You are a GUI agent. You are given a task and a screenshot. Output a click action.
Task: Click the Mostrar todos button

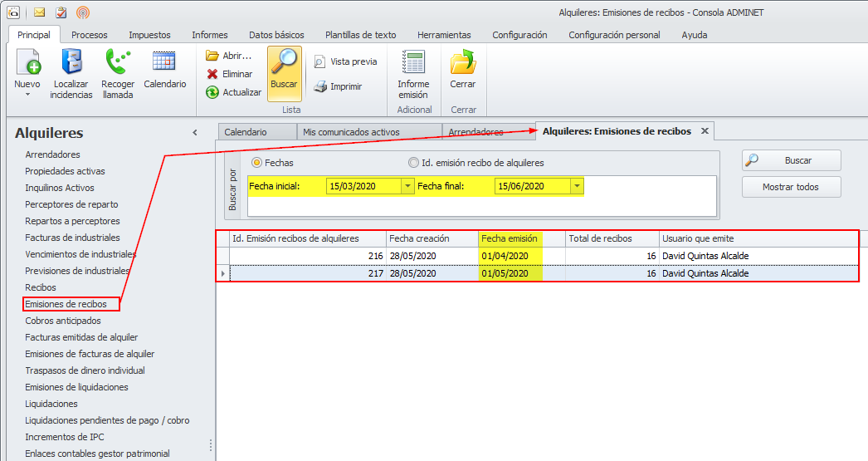coord(791,187)
